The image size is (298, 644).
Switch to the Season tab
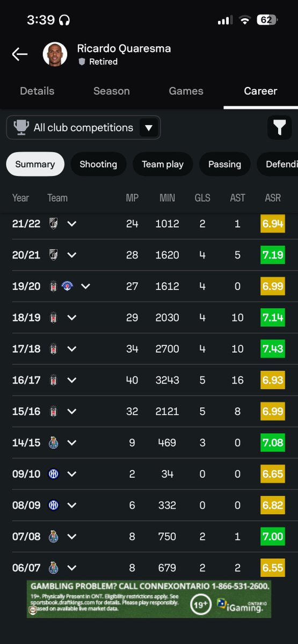click(x=111, y=91)
